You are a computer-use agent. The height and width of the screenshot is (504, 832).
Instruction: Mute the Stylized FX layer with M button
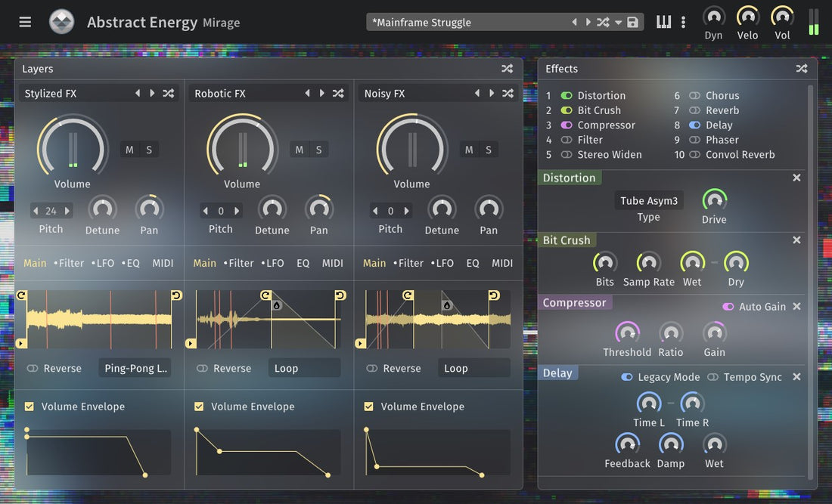[128, 150]
